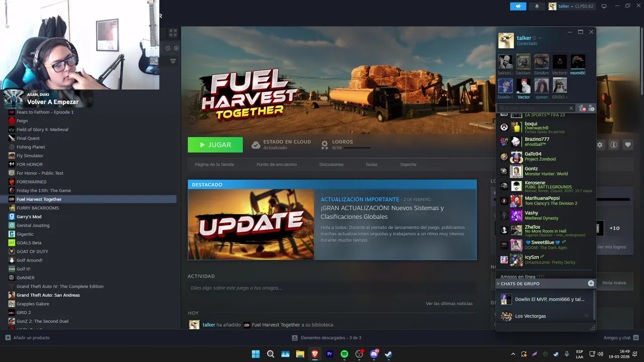Toggle favorite heart icon for the game
Screen dimensions: 644x362
point(628,145)
